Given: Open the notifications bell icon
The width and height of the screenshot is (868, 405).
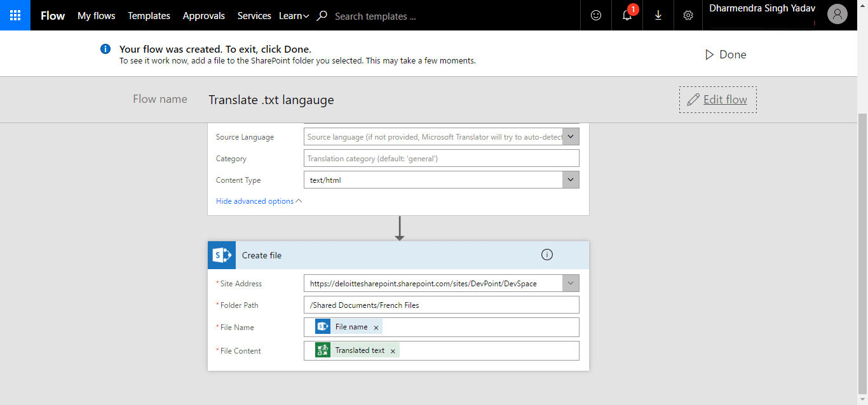Looking at the screenshot, I should click(x=627, y=15).
